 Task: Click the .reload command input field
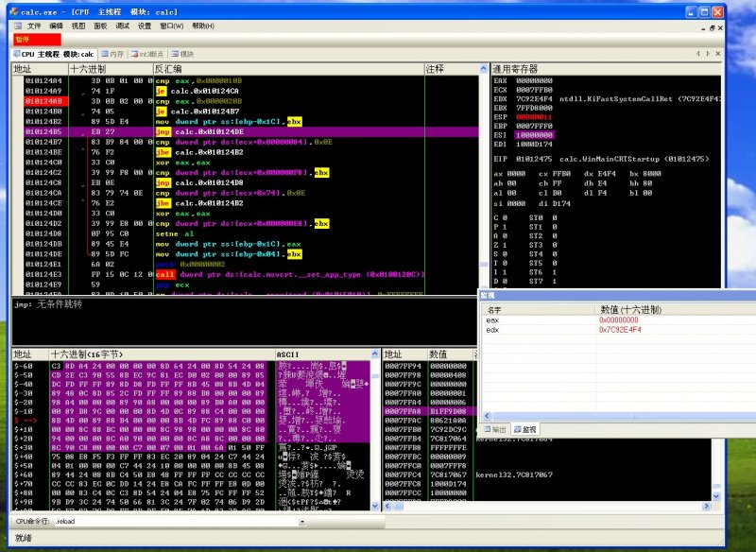coord(176,522)
